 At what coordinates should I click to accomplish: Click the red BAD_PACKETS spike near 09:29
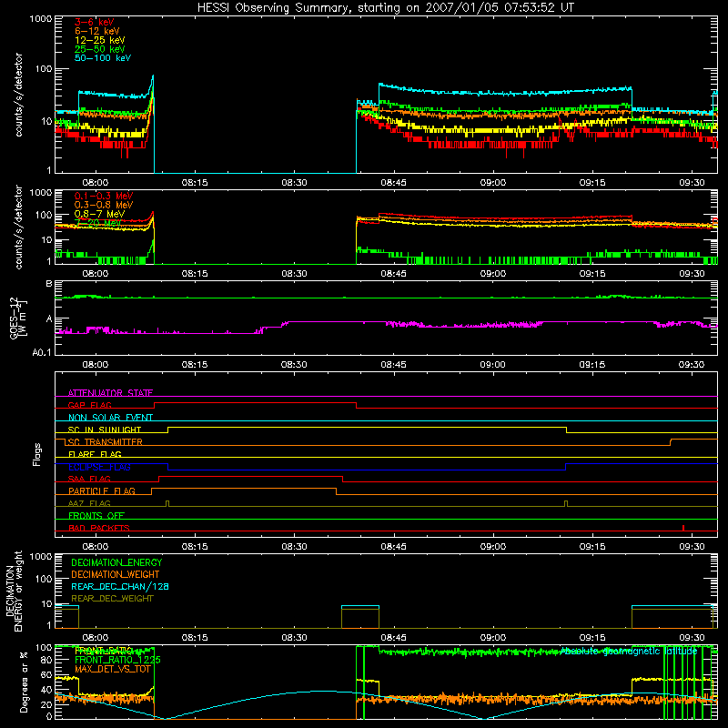[683, 528]
